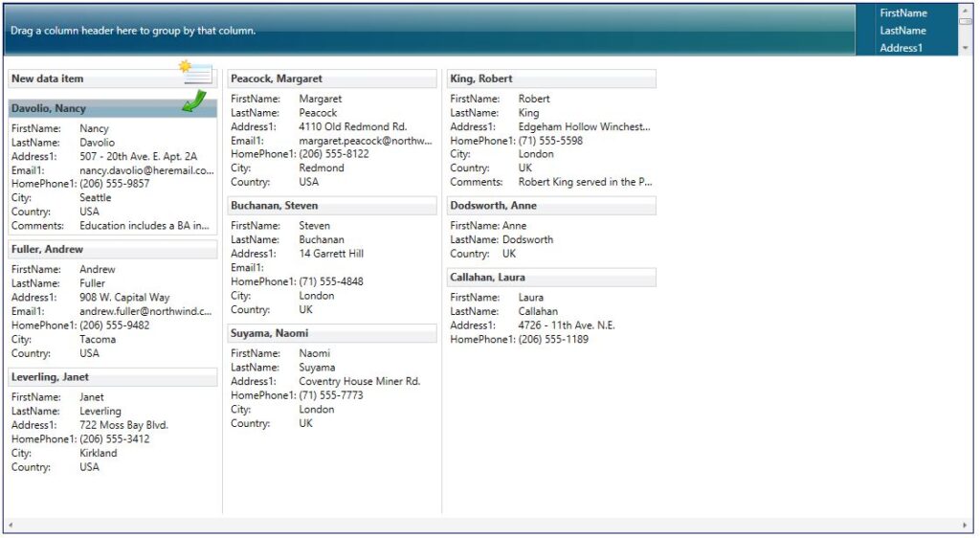Select the Leverling, Janet card header
This screenshot has height=538, width=980.
coord(113,377)
